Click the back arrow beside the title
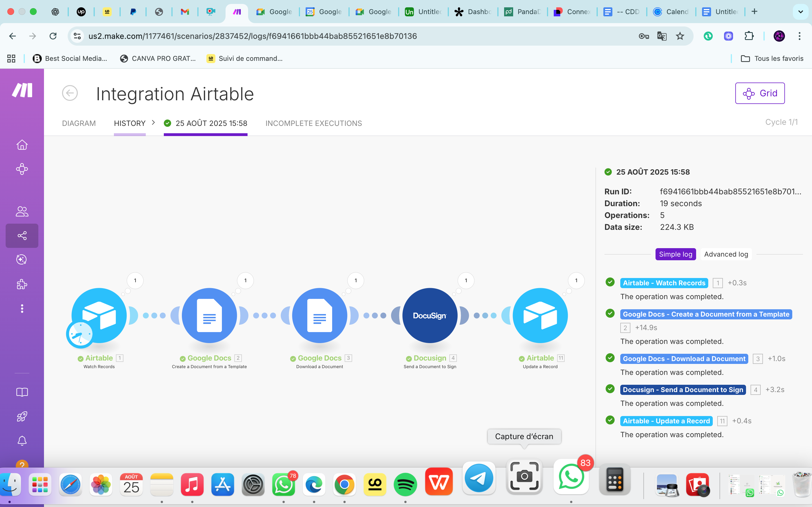The image size is (812, 507). pos(70,93)
